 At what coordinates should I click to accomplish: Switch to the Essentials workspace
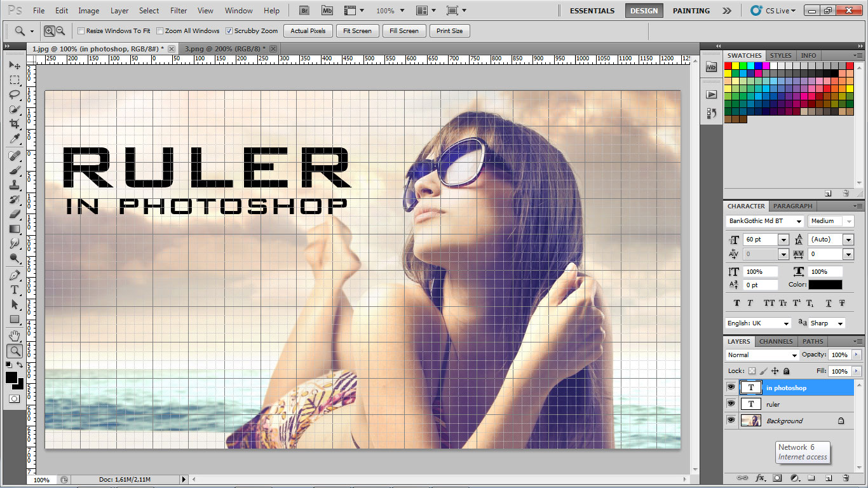click(592, 11)
